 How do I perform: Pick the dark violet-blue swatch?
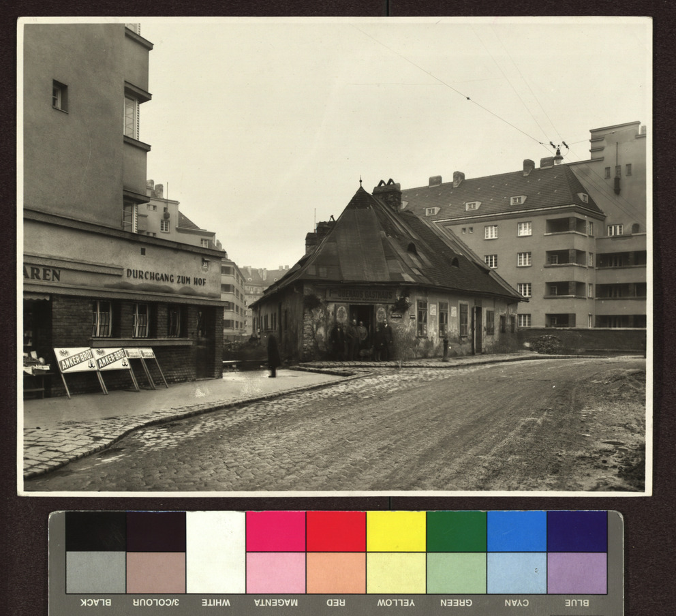(577, 531)
